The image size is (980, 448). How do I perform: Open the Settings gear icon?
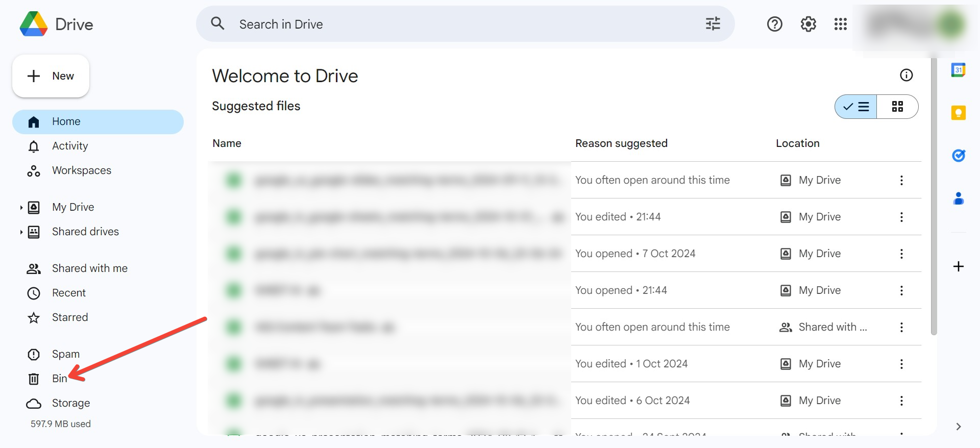808,24
